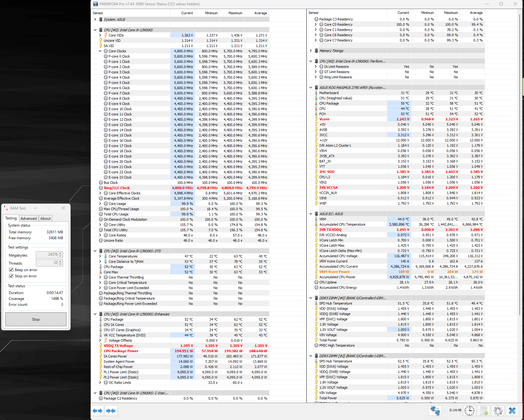The width and height of the screenshot is (524, 420).
Task: Click lightning icon next to Vcore
Action: [x=316, y=119]
